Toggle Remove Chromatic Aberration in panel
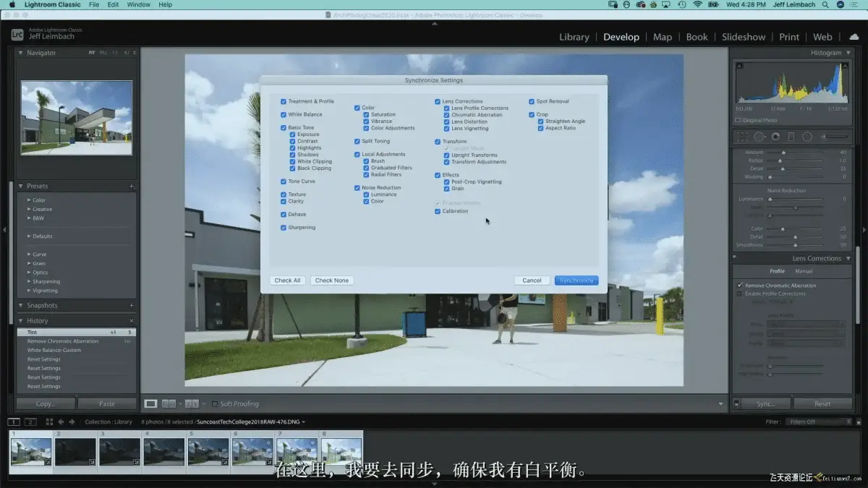 coord(740,286)
